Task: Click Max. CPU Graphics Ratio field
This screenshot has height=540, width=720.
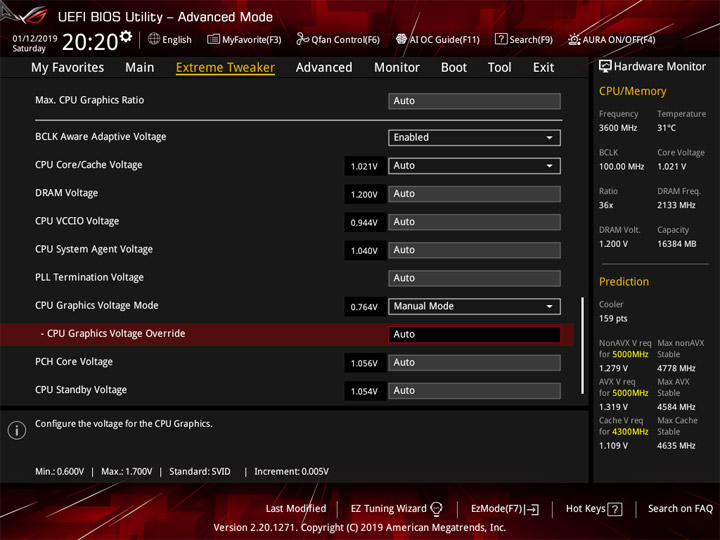Action: pos(474,101)
